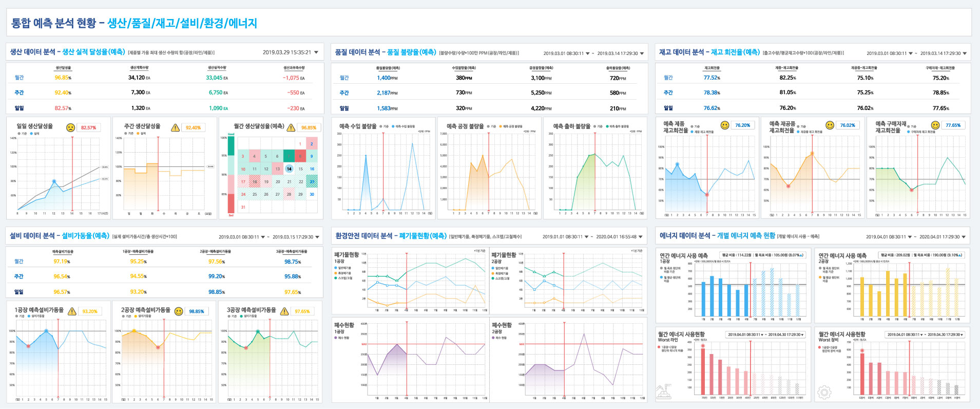Click the 통합 예측 분석 현황 page title
Image resolution: width=980 pixels, height=409 pixels.
(134, 23)
